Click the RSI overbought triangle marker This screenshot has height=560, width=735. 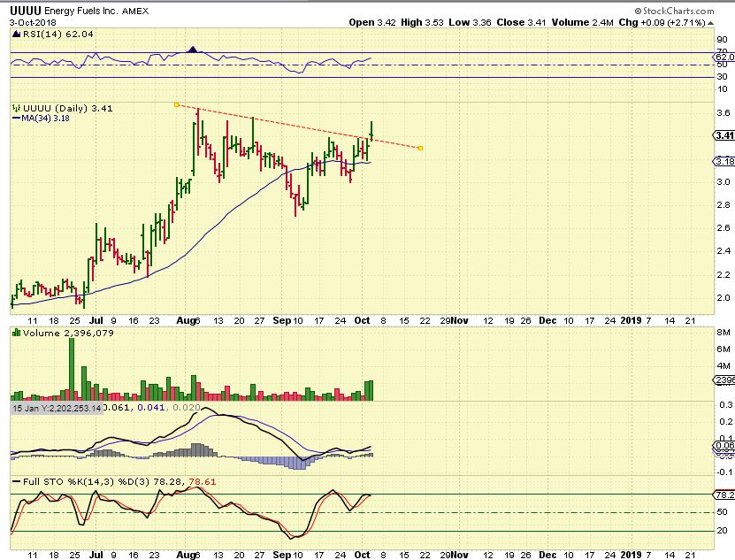pos(193,49)
